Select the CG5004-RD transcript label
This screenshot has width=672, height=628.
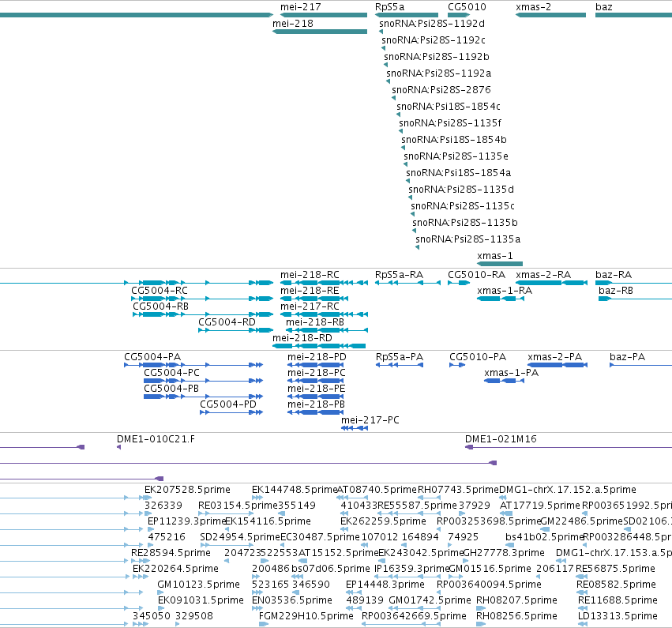coord(227,322)
